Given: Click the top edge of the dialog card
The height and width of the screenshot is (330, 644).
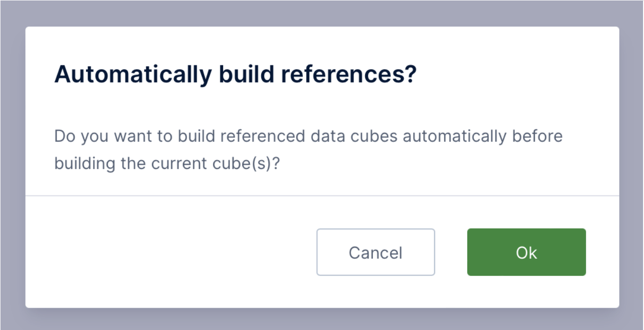Looking at the screenshot, I should (x=322, y=28).
